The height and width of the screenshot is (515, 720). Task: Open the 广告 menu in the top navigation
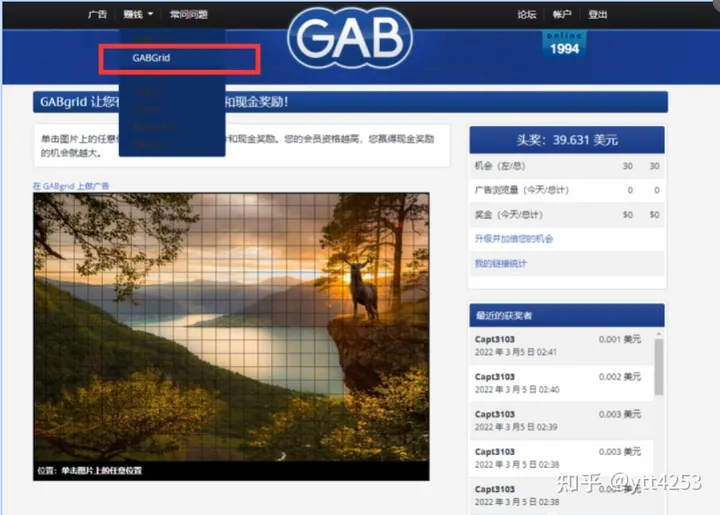97,14
